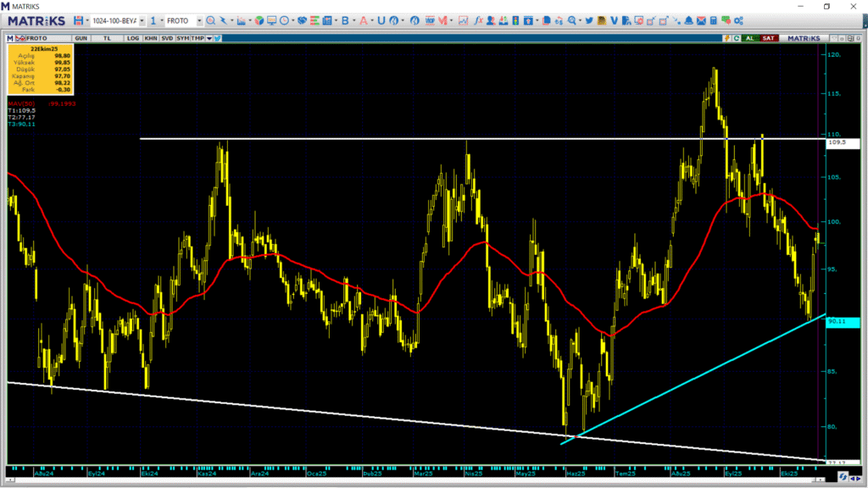Click the magnifier search icon beside FROTO
This screenshot has height=488, width=868.
211,20
